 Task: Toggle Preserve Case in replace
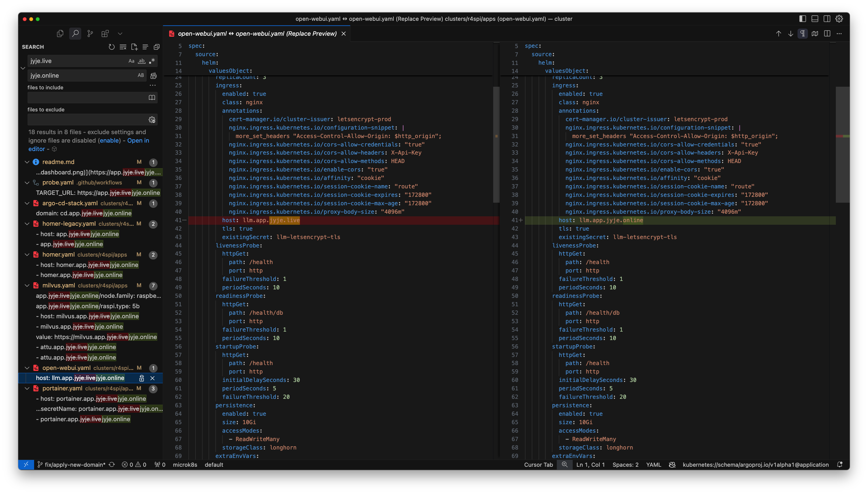pyautogui.click(x=140, y=75)
